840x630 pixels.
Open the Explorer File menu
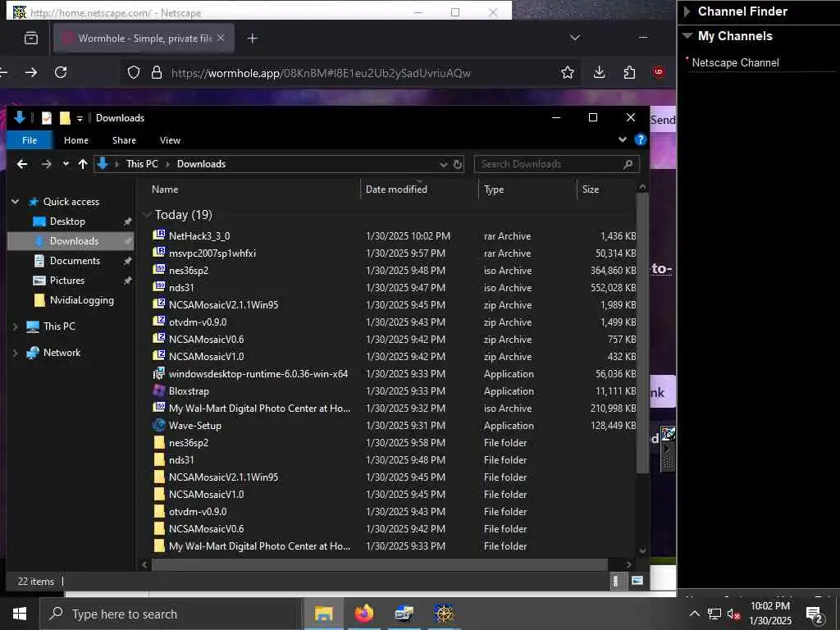pos(30,139)
